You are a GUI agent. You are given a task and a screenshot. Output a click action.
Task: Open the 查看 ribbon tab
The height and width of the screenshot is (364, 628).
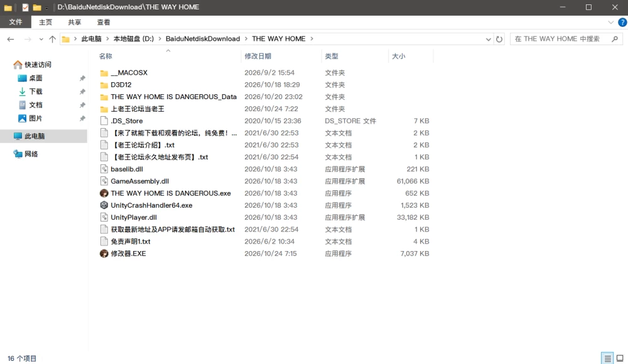pos(104,23)
